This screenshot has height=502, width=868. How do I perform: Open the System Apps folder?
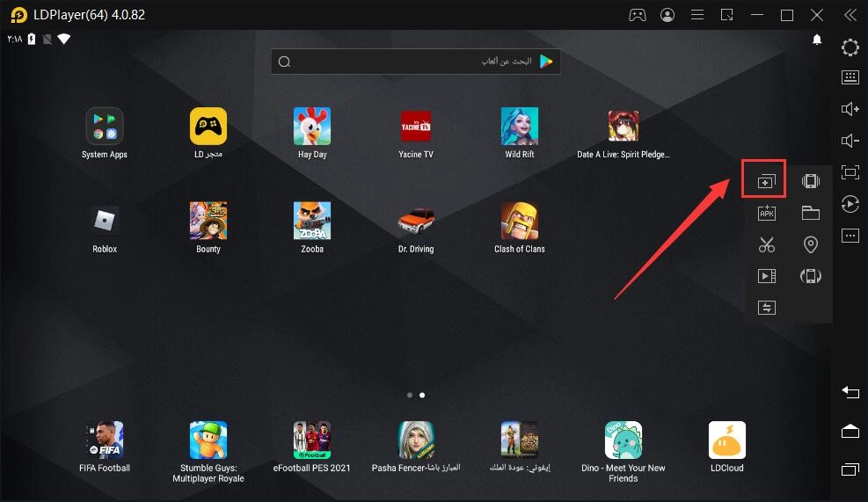(104, 127)
